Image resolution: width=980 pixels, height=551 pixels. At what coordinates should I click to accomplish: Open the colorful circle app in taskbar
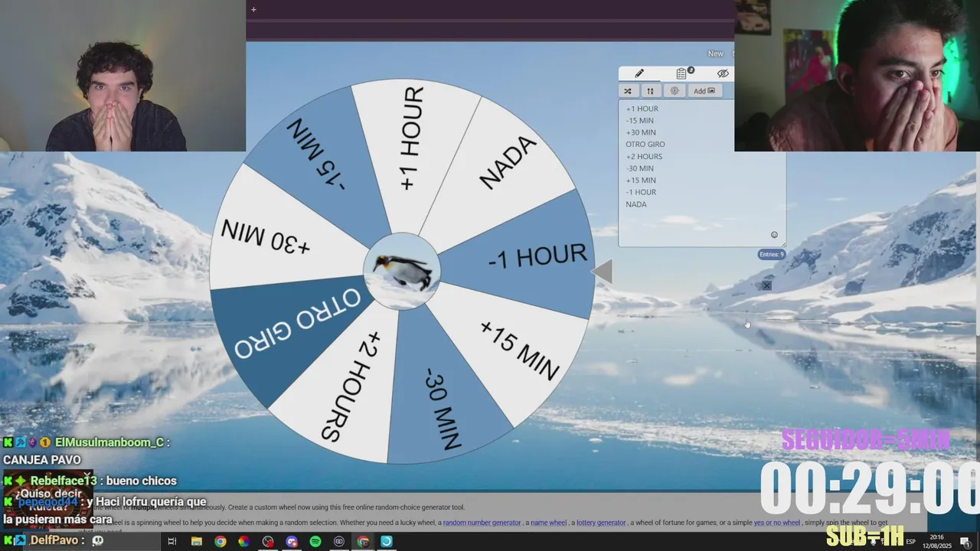click(243, 541)
